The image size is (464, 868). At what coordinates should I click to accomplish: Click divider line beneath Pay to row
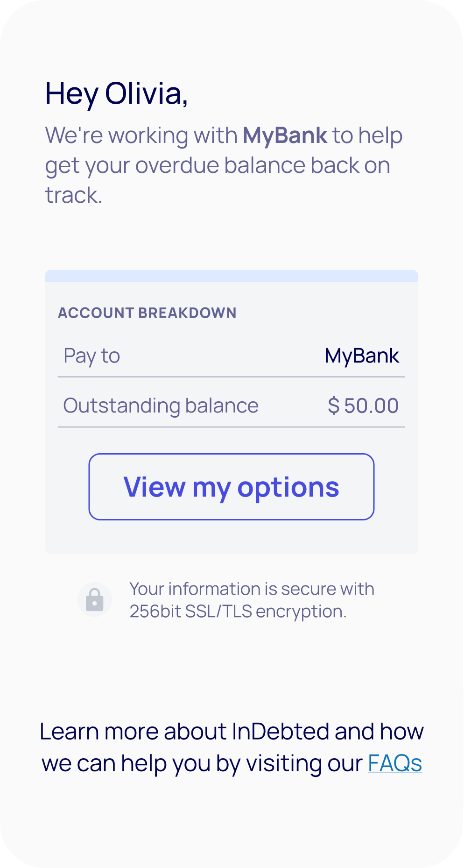[232, 377]
